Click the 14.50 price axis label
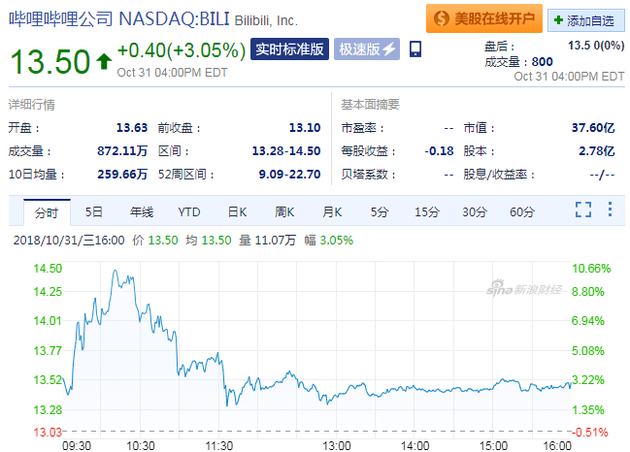Screen dimensions: 630x452 (x=48, y=268)
